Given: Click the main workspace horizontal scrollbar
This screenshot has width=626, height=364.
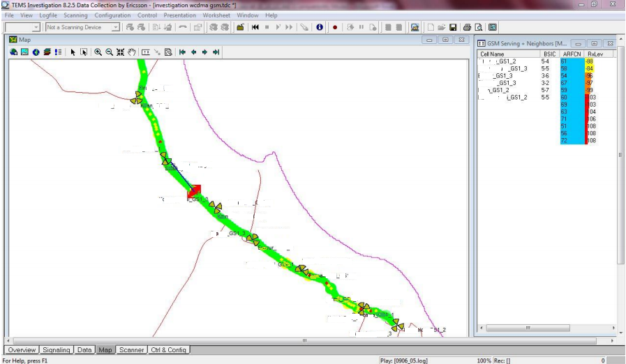Looking at the screenshot, I should [x=304, y=340].
